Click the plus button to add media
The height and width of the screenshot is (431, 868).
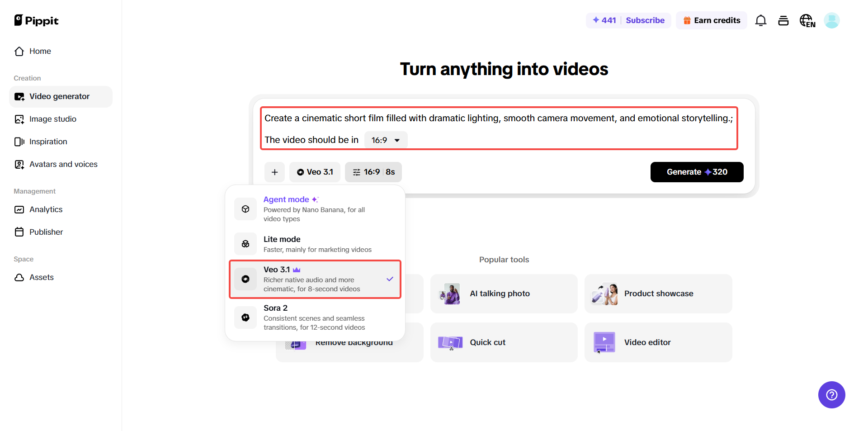[274, 172]
